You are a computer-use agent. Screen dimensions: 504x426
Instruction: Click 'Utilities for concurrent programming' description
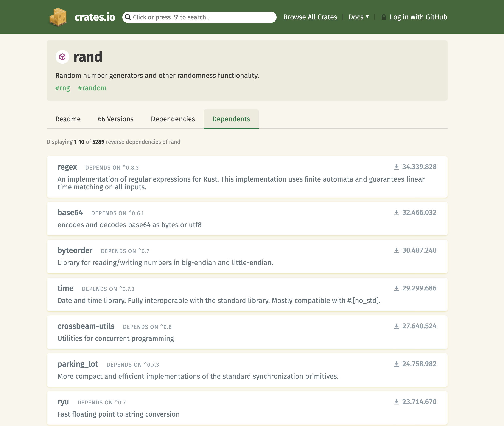pyautogui.click(x=115, y=339)
